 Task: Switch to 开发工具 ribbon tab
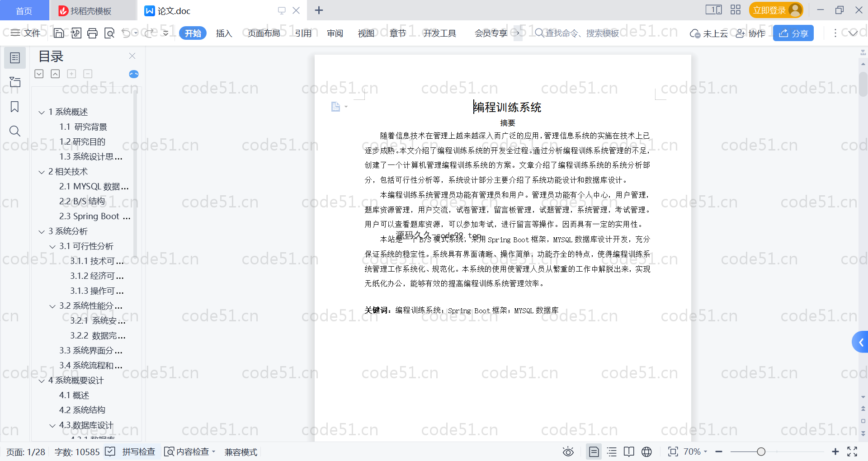click(x=439, y=33)
